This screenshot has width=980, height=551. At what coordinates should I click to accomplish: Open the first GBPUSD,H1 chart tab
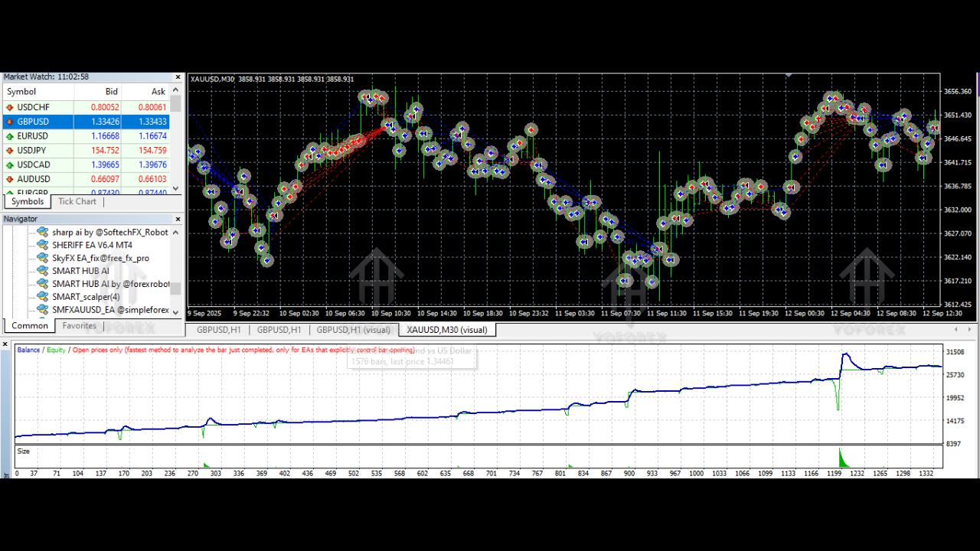click(218, 330)
